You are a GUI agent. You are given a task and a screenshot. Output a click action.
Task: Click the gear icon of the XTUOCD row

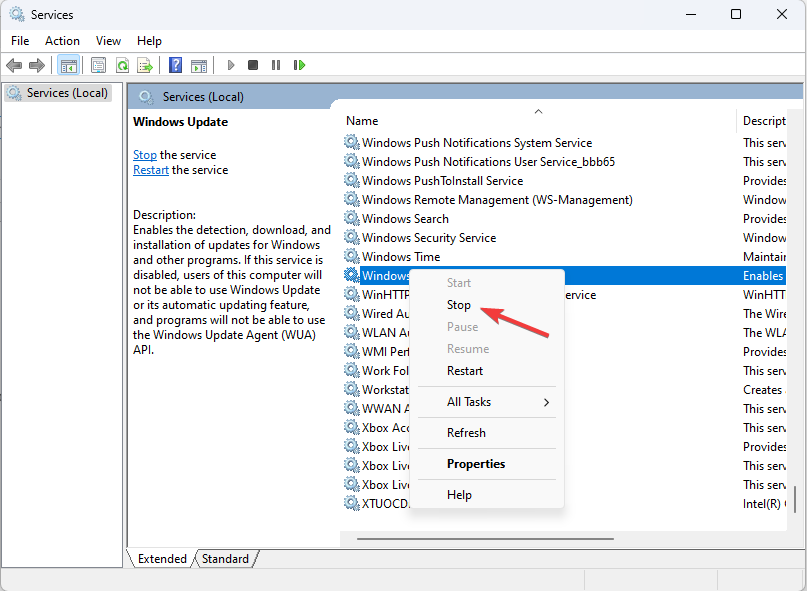pos(352,503)
